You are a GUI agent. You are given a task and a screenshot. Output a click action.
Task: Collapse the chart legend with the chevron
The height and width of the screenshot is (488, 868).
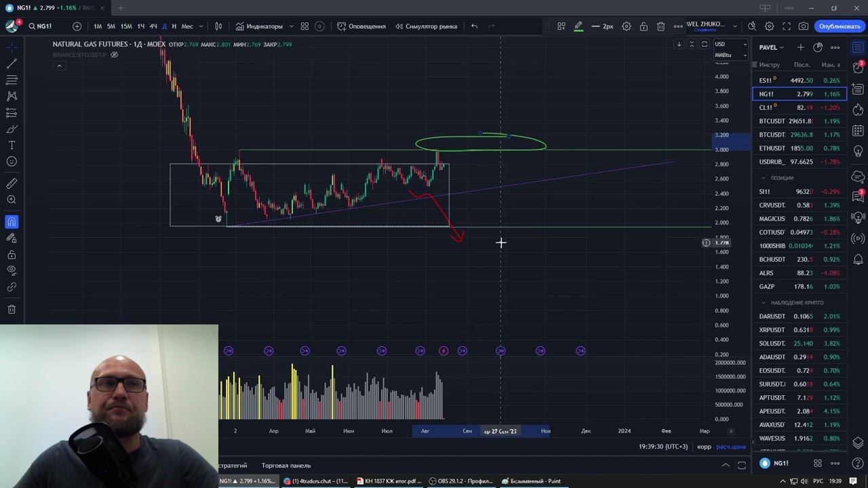coord(59,66)
